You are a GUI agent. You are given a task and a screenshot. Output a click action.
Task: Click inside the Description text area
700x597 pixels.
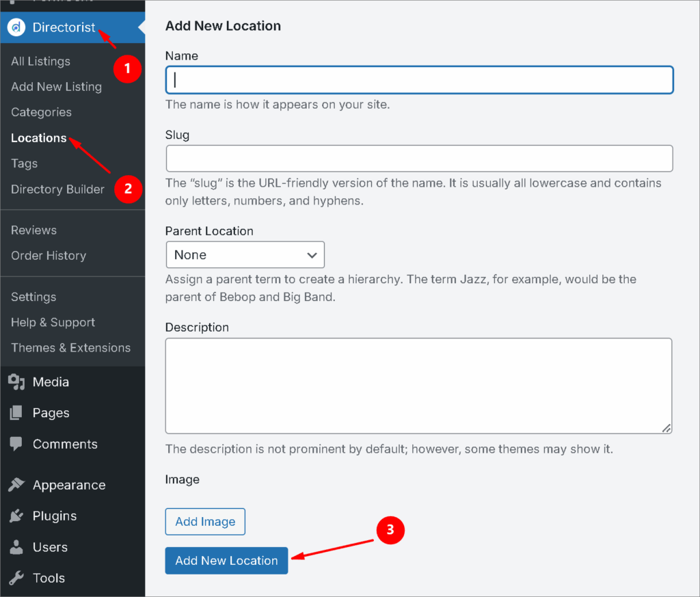point(418,386)
